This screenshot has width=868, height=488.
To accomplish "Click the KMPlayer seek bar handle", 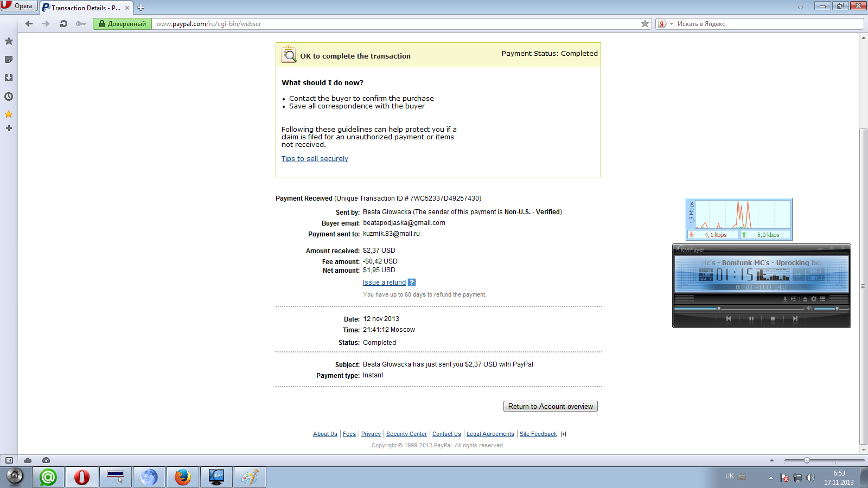I will click(719, 309).
